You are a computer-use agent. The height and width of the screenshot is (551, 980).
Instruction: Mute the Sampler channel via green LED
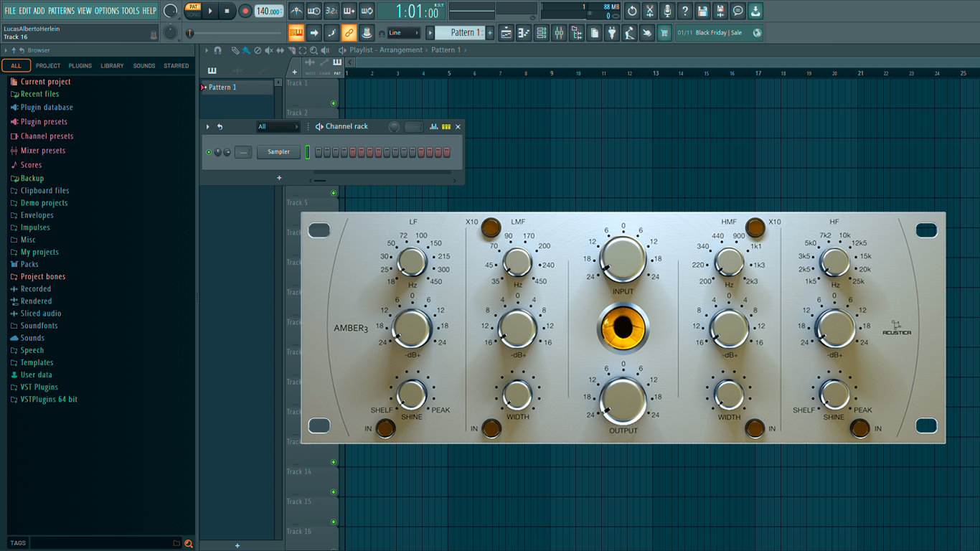pyautogui.click(x=209, y=152)
